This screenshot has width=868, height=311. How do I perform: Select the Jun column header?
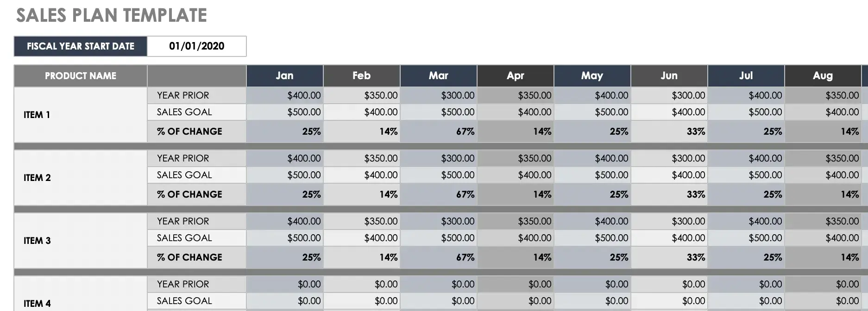tap(669, 75)
